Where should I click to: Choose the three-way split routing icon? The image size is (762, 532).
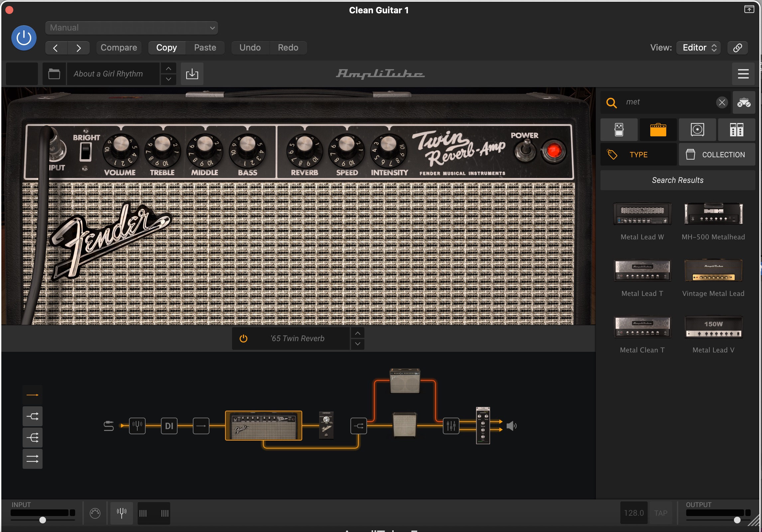coord(33,438)
